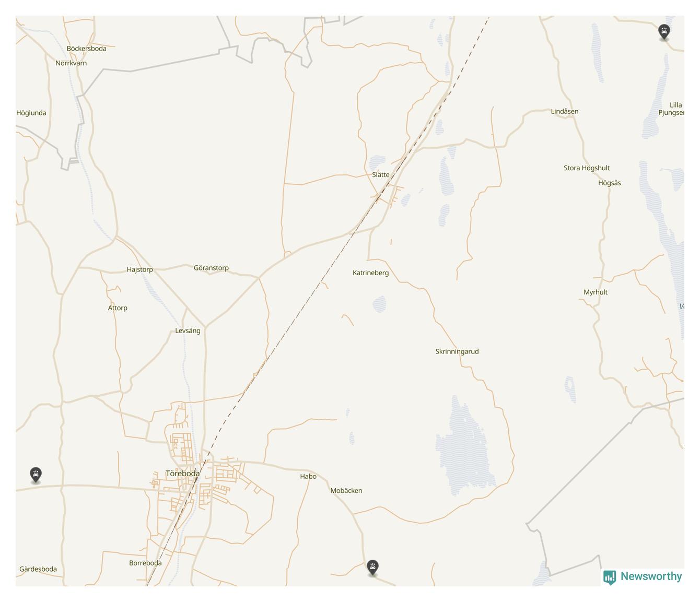Image resolution: width=700 pixels, height=602 pixels.
Task: Click the Böckersboda label
Action: pyautogui.click(x=87, y=49)
